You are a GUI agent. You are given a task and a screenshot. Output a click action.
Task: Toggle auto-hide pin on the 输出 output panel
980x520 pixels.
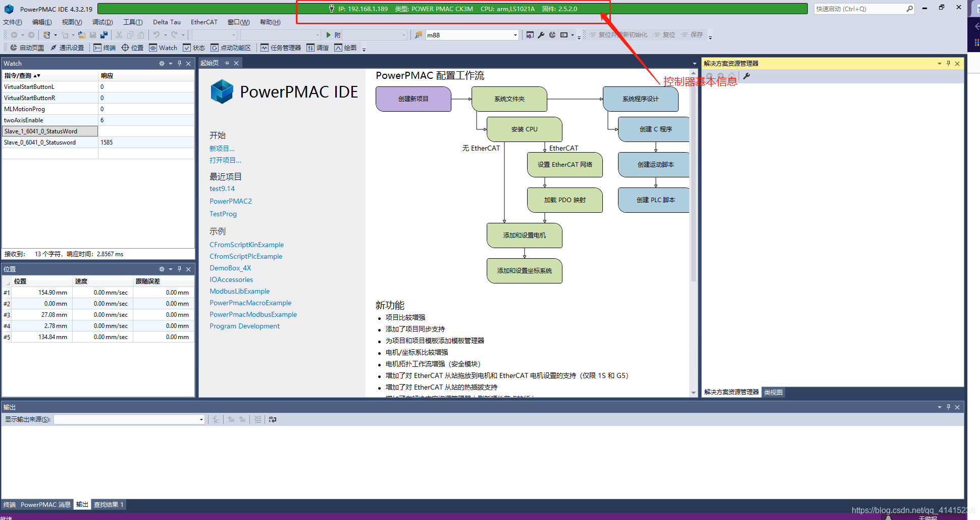point(948,407)
